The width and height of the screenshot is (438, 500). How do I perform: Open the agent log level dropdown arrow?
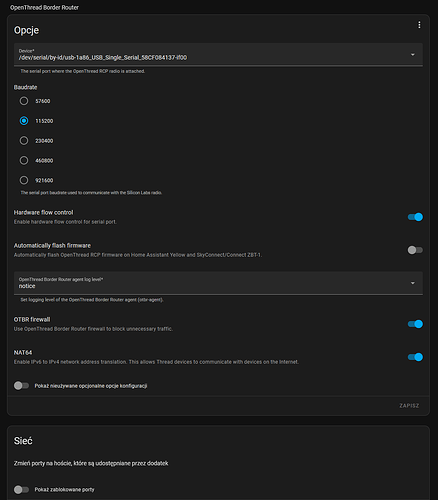coord(413,283)
